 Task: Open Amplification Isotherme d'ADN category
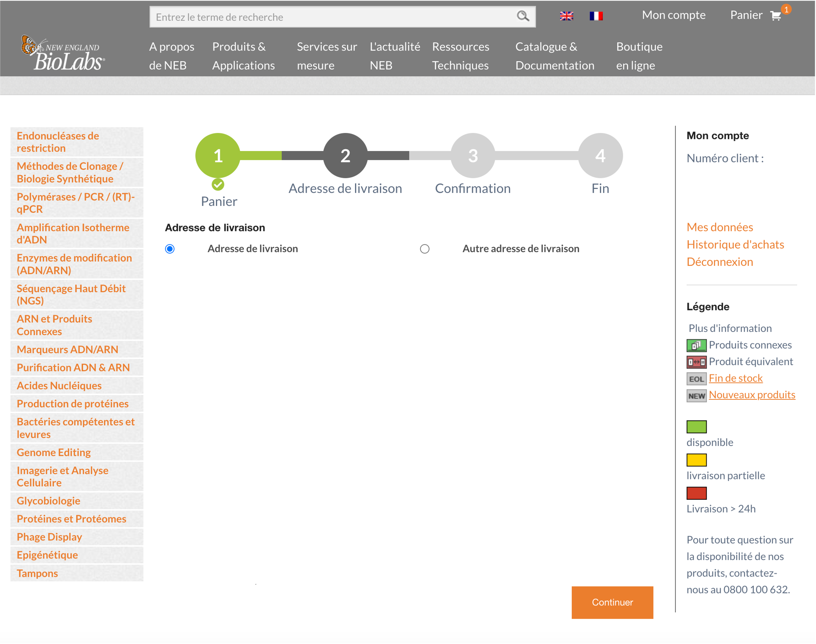click(77, 233)
